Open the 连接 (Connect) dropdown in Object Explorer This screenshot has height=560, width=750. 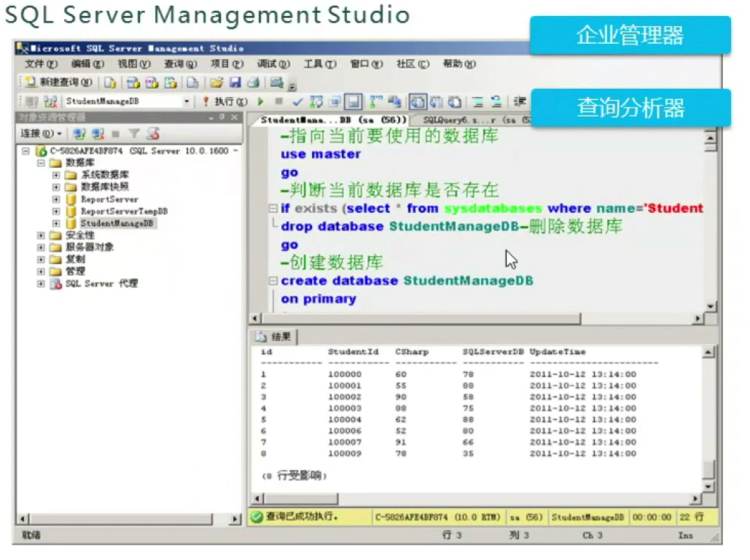(x=41, y=133)
